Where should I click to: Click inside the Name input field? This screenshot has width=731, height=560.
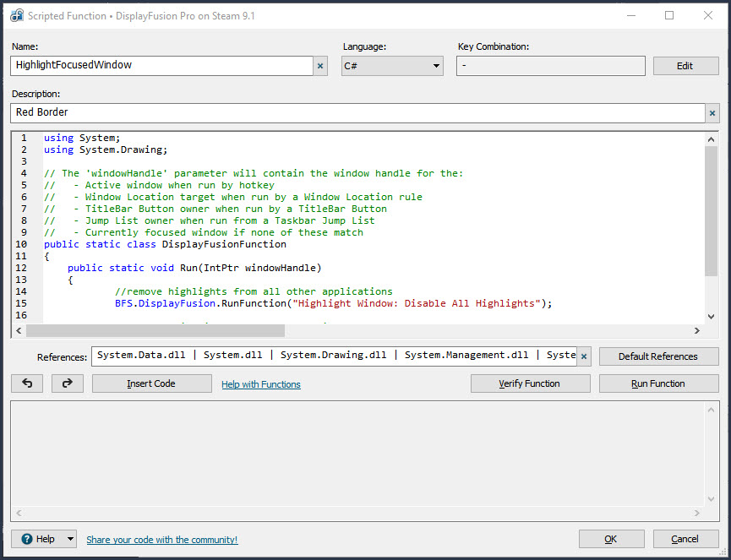161,65
